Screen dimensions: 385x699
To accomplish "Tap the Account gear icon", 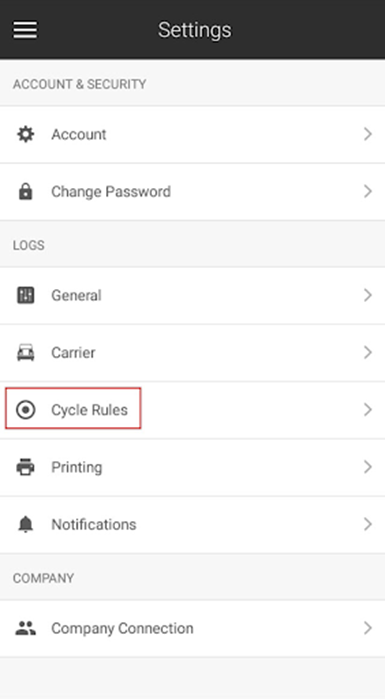I will [x=25, y=134].
